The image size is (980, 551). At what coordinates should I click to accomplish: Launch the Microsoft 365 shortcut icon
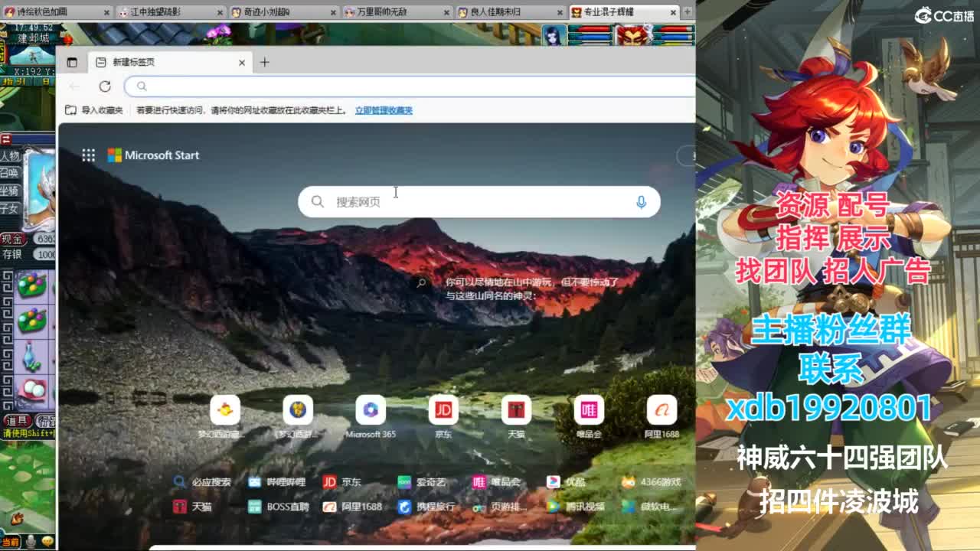click(x=370, y=410)
